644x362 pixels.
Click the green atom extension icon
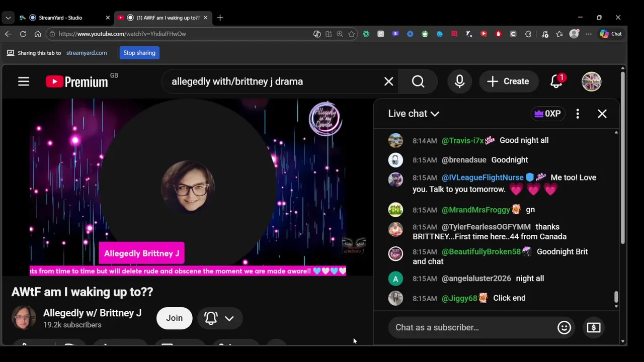click(x=366, y=34)
